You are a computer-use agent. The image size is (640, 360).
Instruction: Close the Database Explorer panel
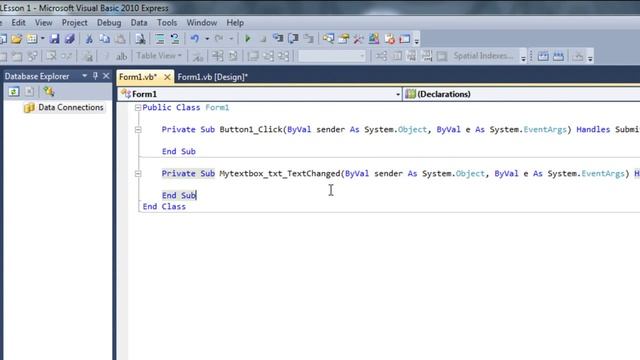pyautogui.click(x=106, y=76)
